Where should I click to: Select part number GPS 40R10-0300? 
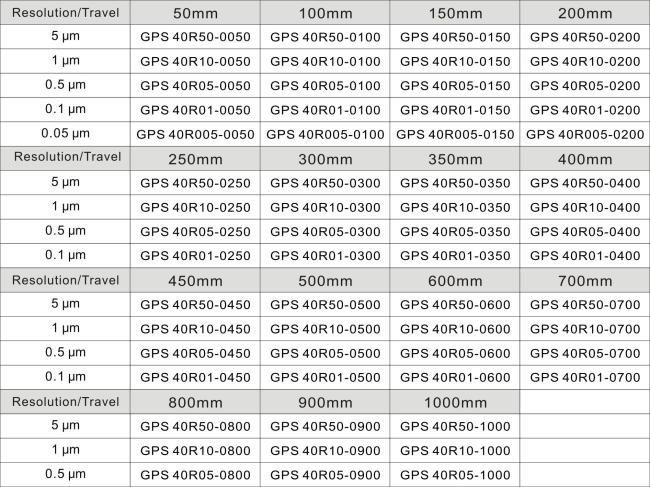[325, 207]
